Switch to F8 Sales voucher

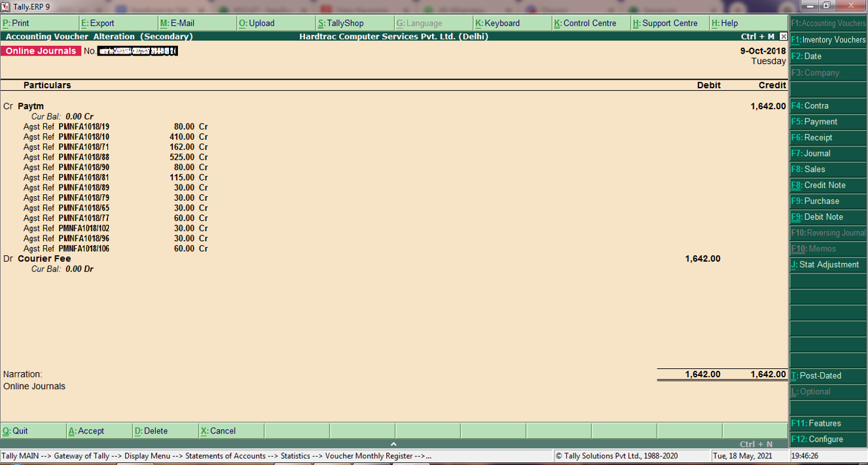[x=828, y=169]
